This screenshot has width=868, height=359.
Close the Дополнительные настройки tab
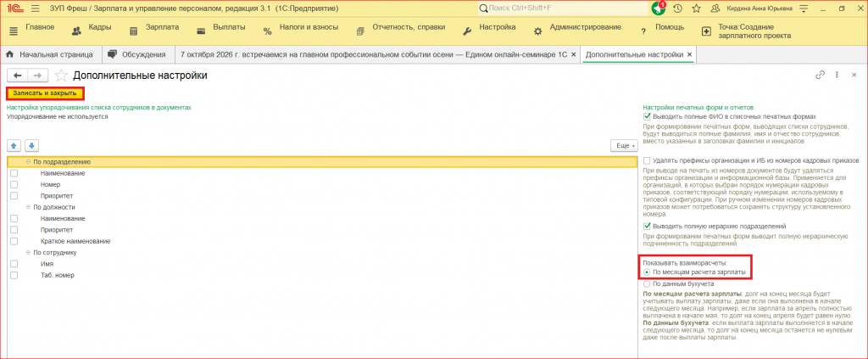pyautogui.click(x=689, y=54)
